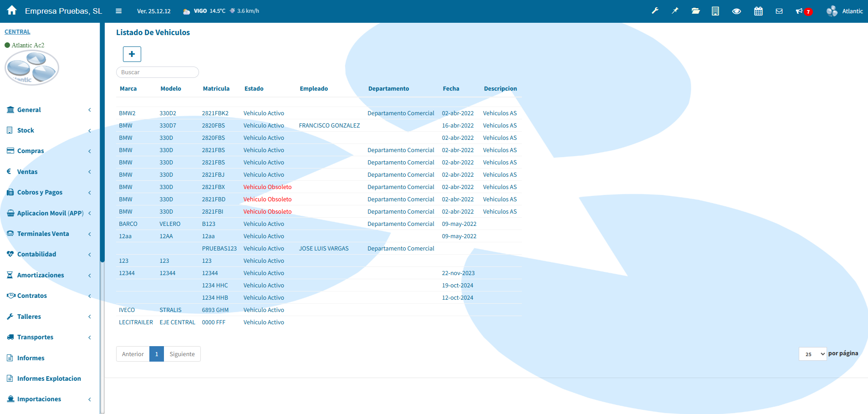Toggle the hamburger sidebar menu
This screenshot has height=414, width=868.
pyautogui.click(x=118, y=11)
